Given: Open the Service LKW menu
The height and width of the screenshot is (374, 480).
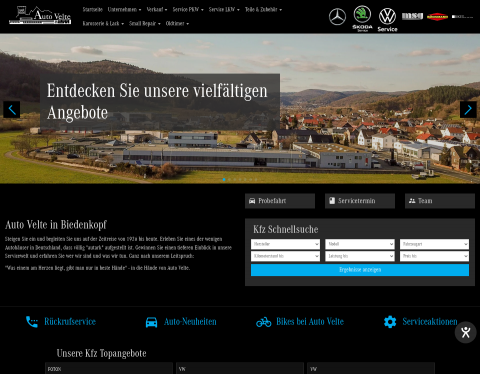Looking at the screenshot, I should point(224,10).
